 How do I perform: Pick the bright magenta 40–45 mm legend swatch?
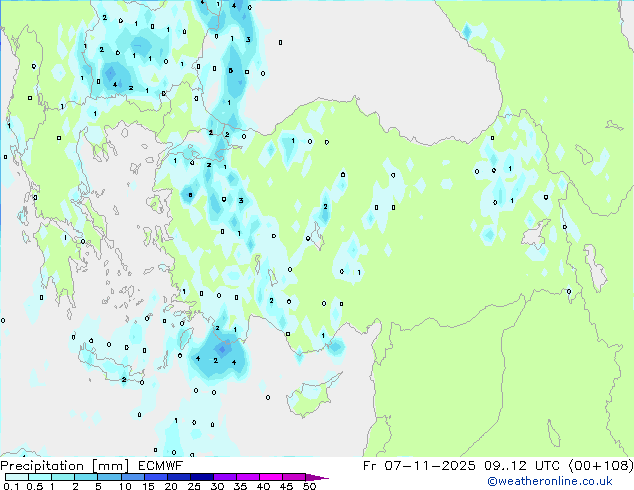271,477
